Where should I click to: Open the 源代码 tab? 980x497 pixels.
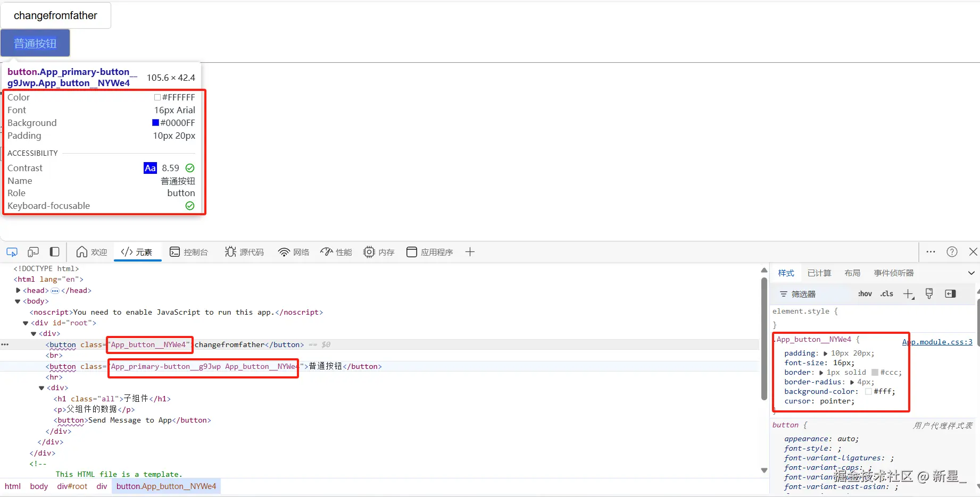click(244, 252)
